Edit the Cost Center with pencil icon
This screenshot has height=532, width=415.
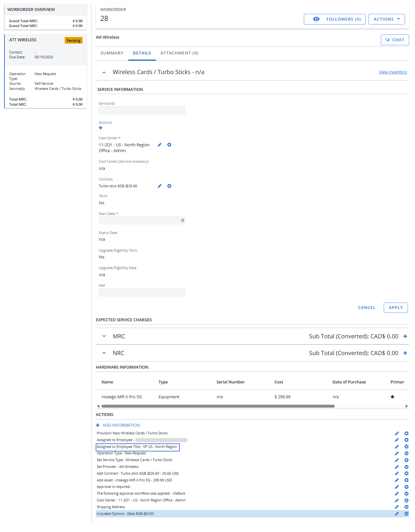pos(159,145)
